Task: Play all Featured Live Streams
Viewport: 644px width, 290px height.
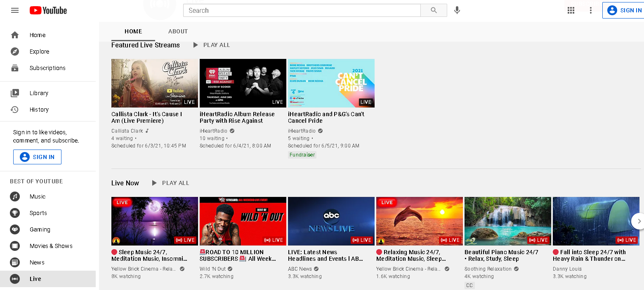Action: [x=211, y=45]
